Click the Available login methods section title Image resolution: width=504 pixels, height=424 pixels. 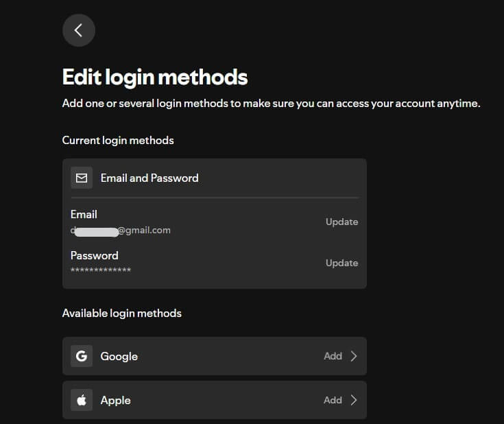pyautogui.click(x=121, y=313)
